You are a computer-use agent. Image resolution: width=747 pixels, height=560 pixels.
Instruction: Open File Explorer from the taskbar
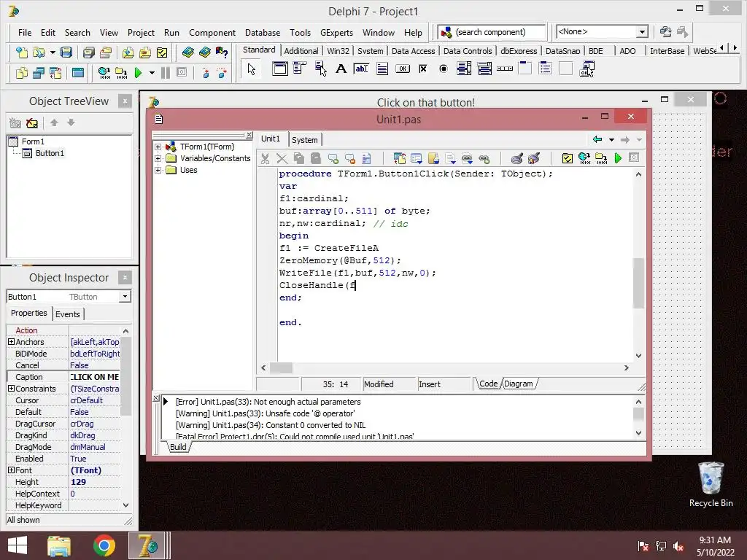click(58, 545)
